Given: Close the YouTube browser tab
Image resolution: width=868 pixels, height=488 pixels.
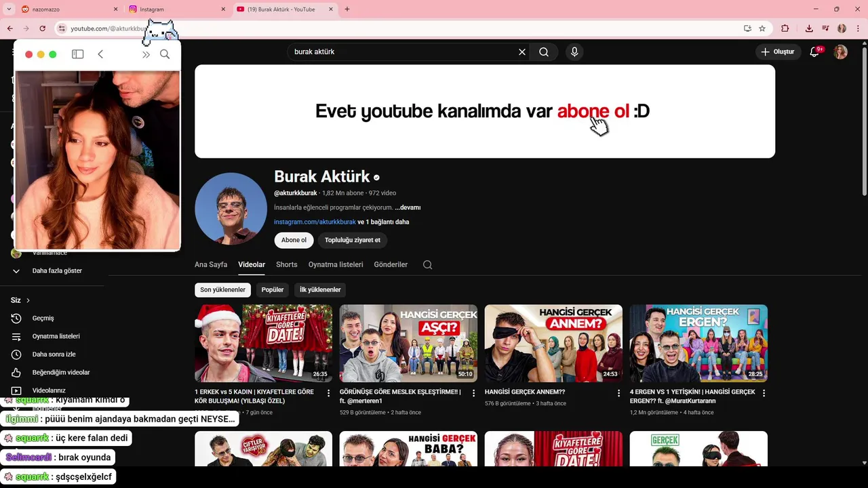Looking at the screenshot, I should tap(332, 9).
